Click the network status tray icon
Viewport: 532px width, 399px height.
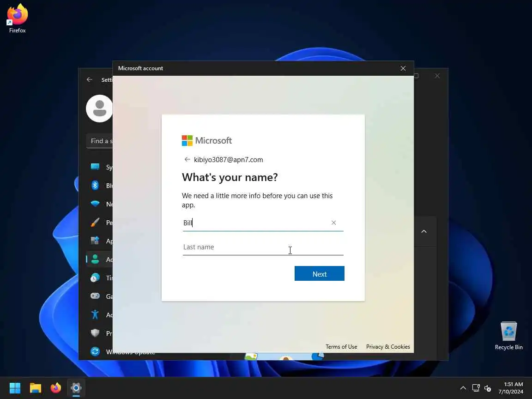click(x=476, y=388)
